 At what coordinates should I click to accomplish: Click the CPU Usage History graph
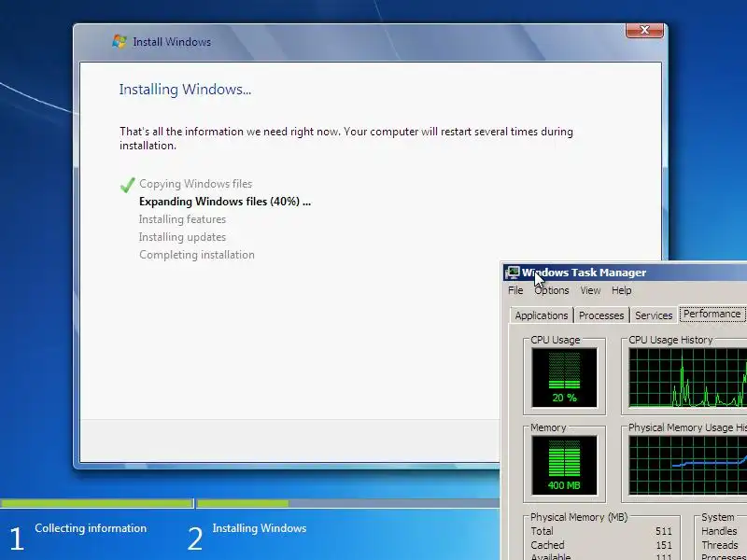click(x=687, y=378)
